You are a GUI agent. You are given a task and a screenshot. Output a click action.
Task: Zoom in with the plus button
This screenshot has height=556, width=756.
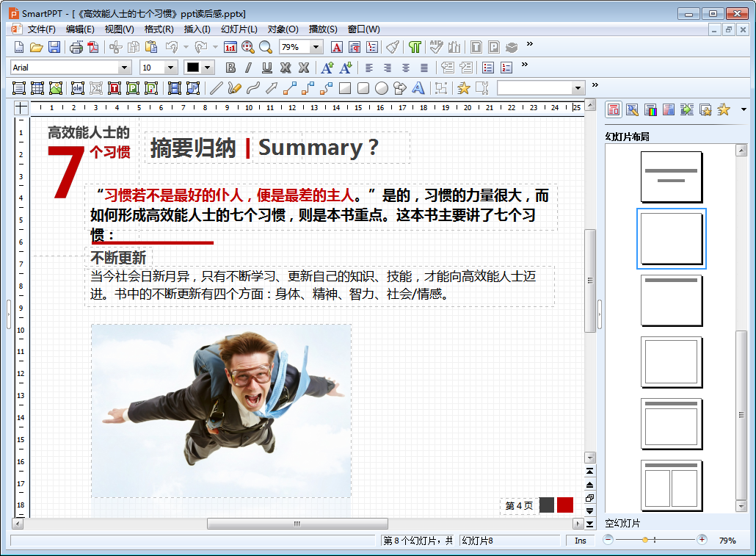click(x=702, y=540)
